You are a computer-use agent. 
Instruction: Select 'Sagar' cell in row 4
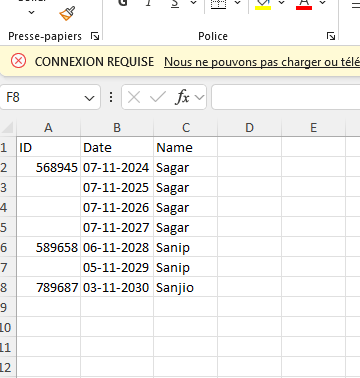click(186, 207)
